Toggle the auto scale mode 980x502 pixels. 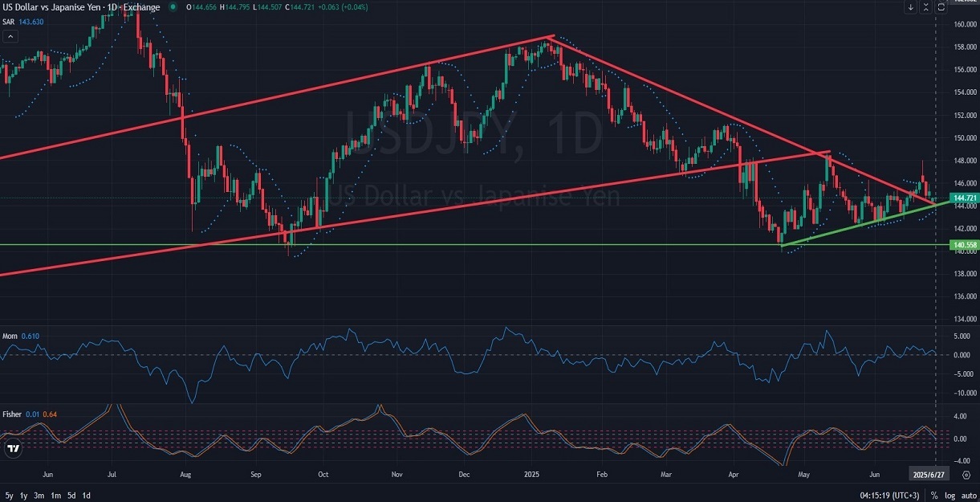click(969, 496)
